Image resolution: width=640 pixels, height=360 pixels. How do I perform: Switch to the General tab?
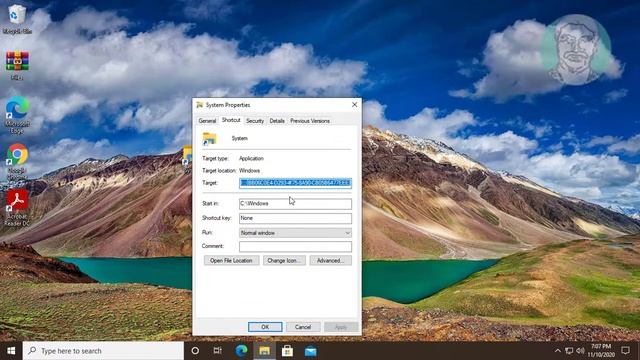tap(207, 121)
